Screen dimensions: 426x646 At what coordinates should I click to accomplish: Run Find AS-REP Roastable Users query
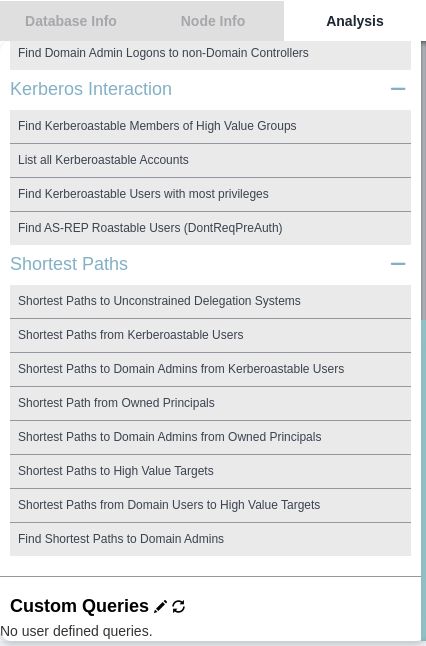(210, 228)
